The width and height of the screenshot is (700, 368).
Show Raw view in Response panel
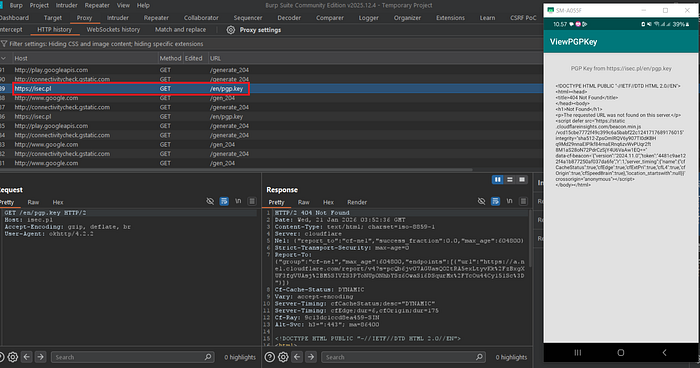[304, 202]
